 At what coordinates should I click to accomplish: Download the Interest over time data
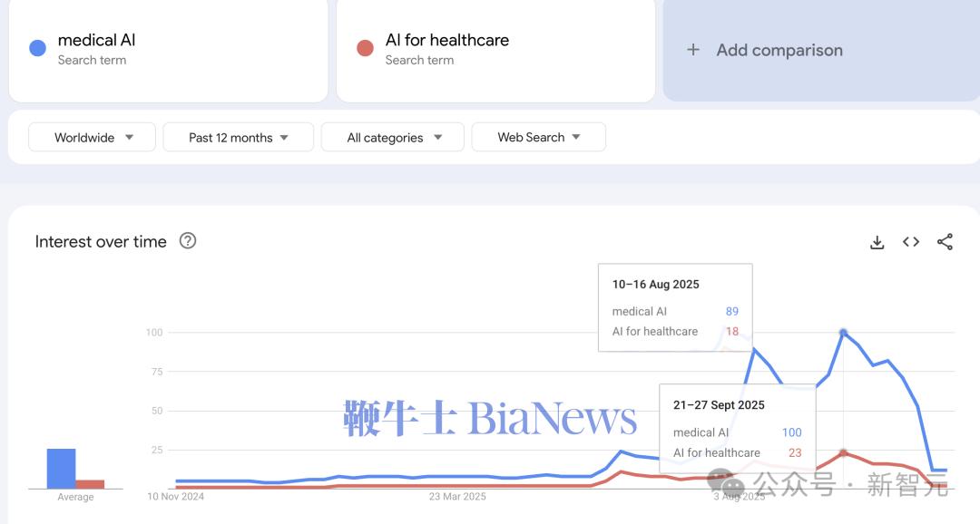pos(877,242)
